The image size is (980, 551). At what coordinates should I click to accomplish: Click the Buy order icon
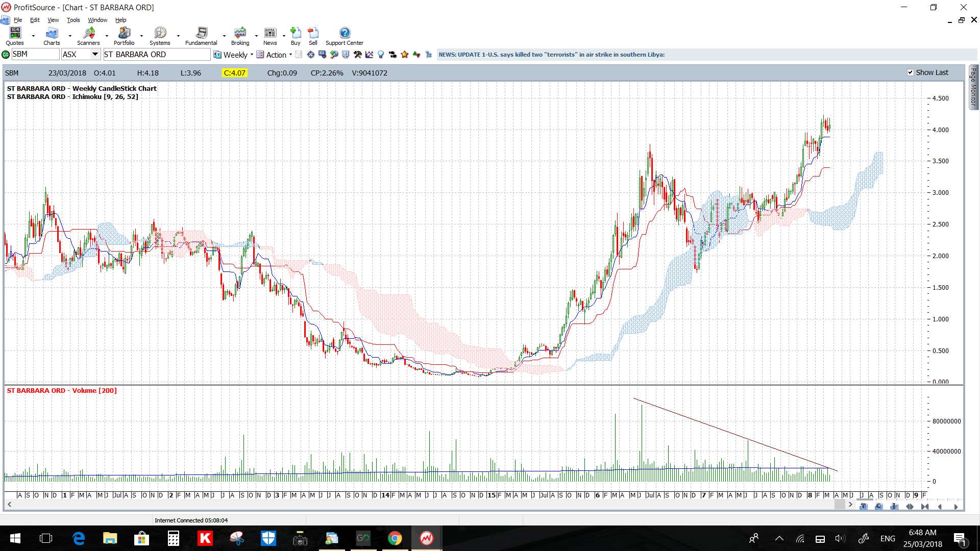(x=296, y=36)
